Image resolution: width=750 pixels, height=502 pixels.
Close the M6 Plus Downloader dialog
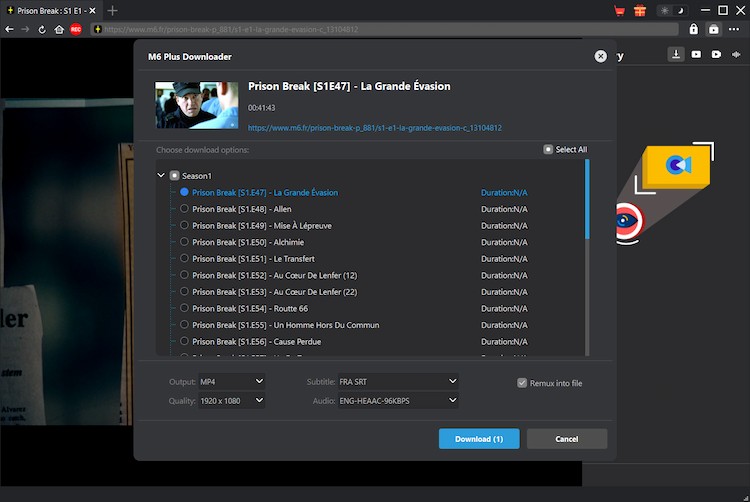point(600,57)
